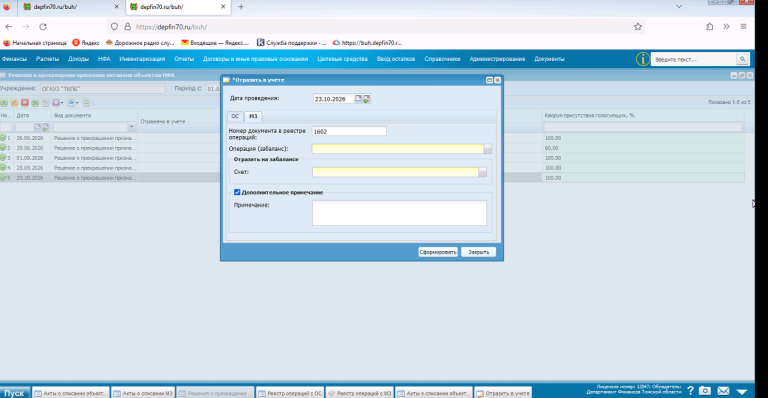Image resolution: width=768 pixels, height=398 pixels.
Task: Open the Администрирование menu
Action: coord(497,59)
